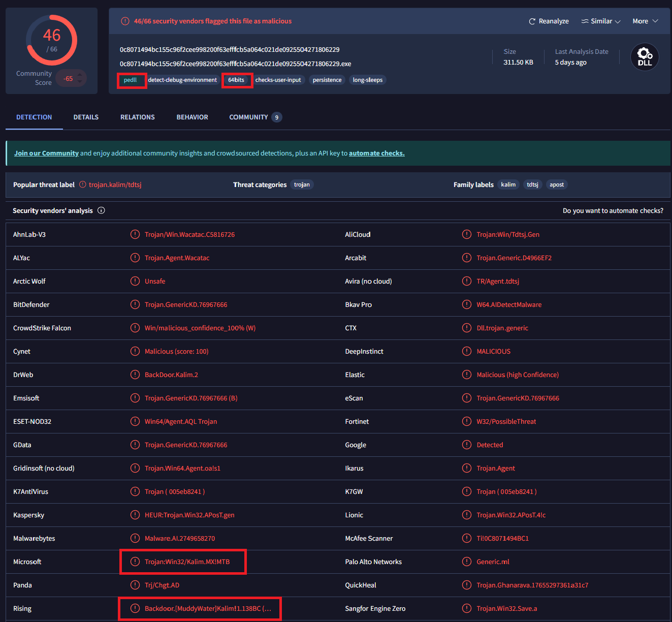
Task: Click the tdtsj family label
Action: 532,184
